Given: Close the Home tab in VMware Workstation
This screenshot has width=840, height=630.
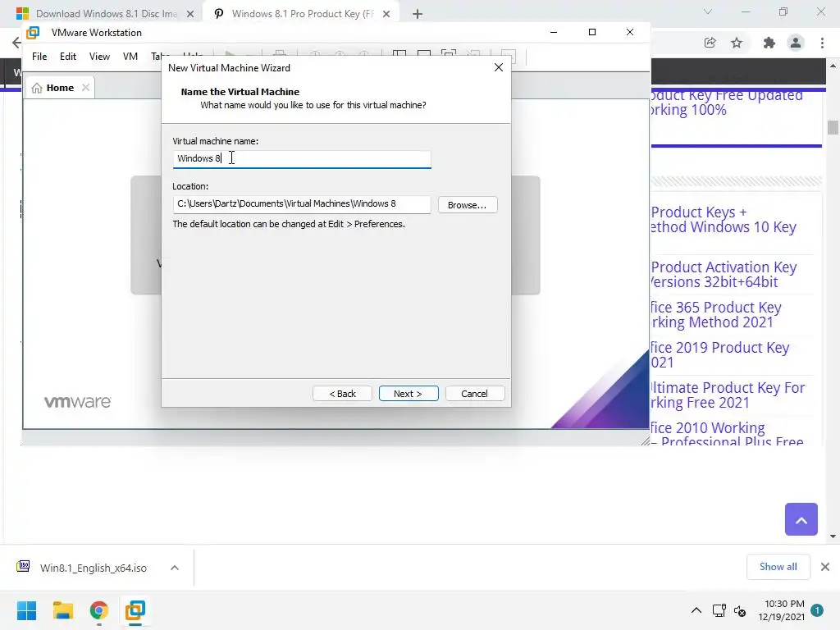Looking at the screenshot, I should tap(85, 88).
